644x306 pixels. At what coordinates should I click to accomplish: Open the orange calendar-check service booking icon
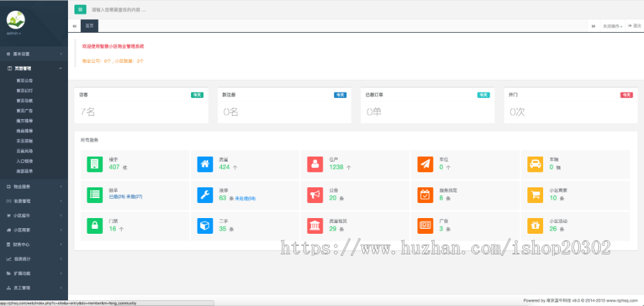tap(425, 195)
